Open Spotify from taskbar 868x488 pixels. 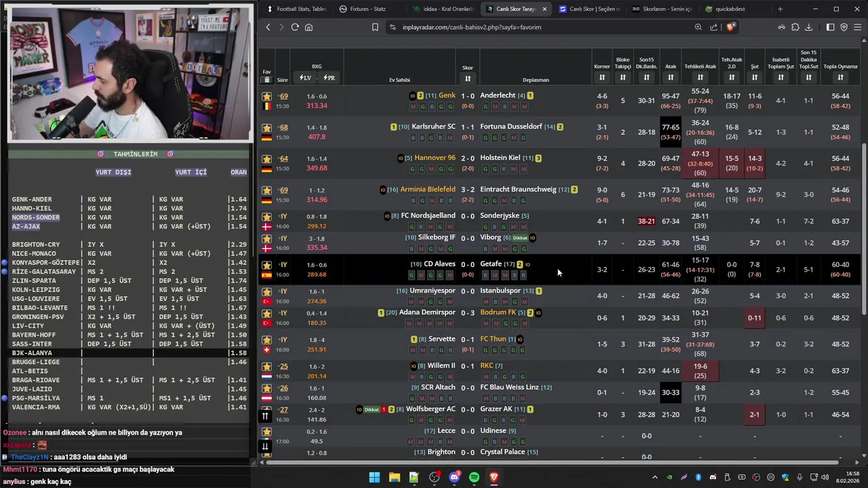474,477
